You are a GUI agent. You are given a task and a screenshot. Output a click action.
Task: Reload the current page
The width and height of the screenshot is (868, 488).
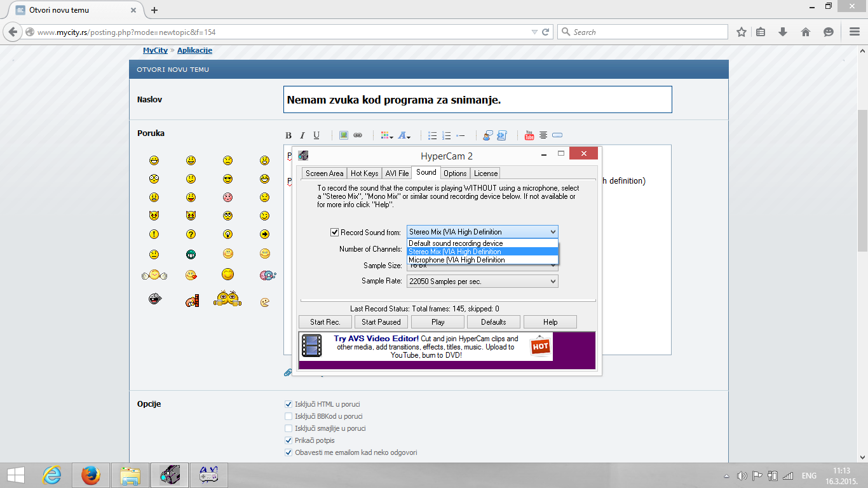pos(545,32)
